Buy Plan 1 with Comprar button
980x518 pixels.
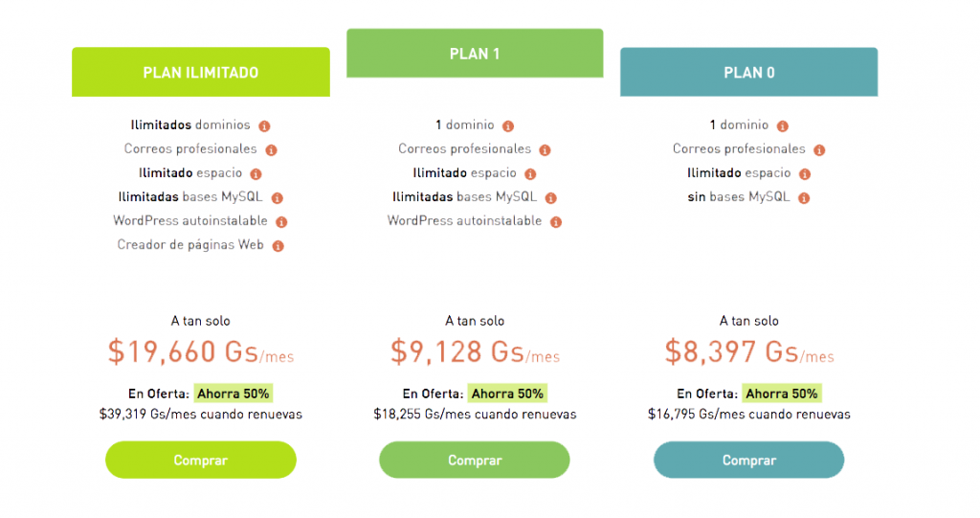click(475, 460)
